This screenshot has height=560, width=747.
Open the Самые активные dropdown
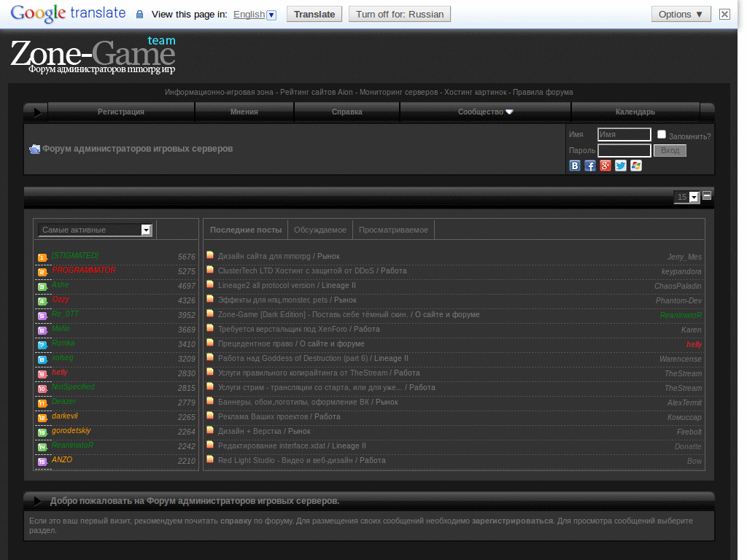click(96, 230)
